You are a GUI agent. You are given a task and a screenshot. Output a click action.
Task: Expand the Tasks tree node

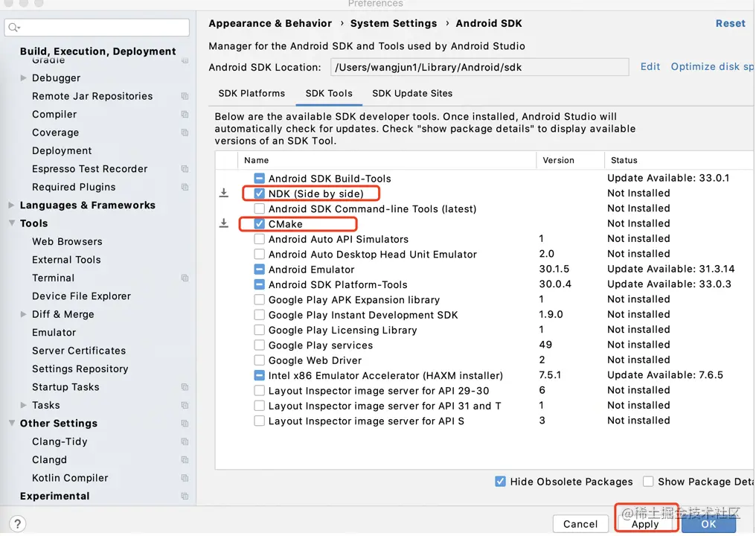coord(23,405)
